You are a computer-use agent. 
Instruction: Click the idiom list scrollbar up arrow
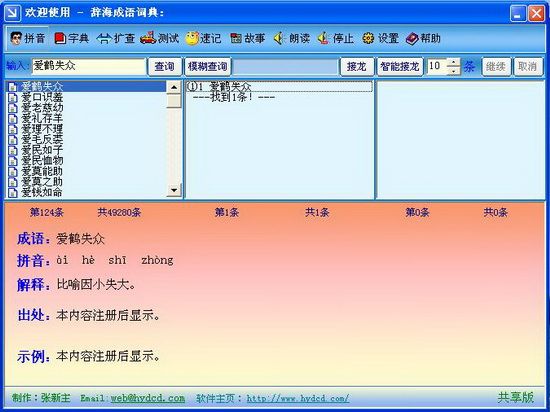(x=174, y=87)
